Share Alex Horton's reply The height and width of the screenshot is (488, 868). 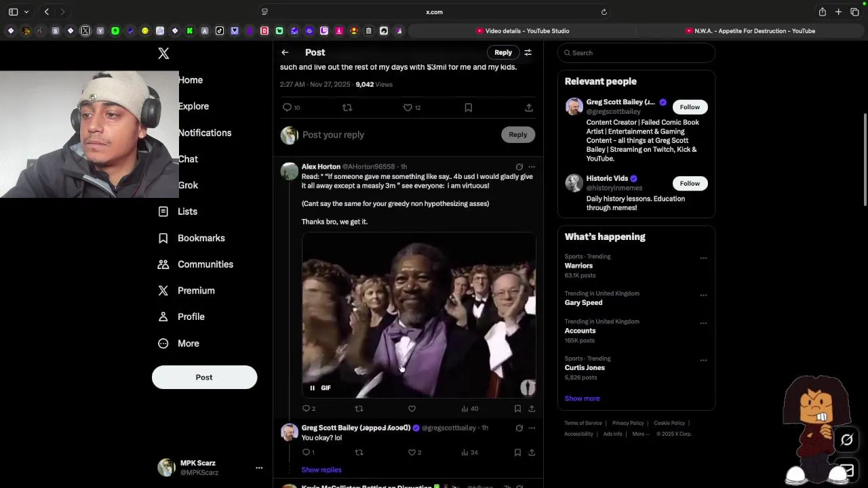coord(532,409)
